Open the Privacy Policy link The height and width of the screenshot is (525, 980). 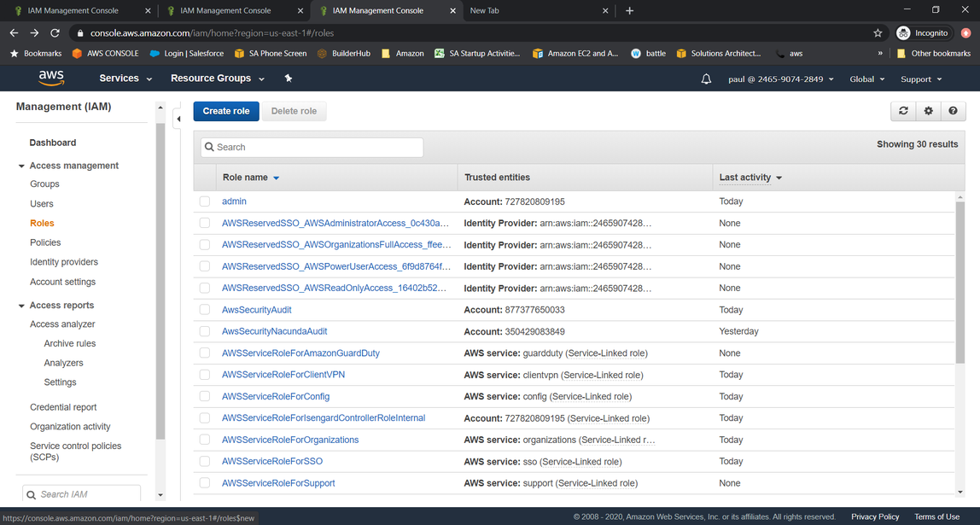pyautogui.click(x=875, y=516)
